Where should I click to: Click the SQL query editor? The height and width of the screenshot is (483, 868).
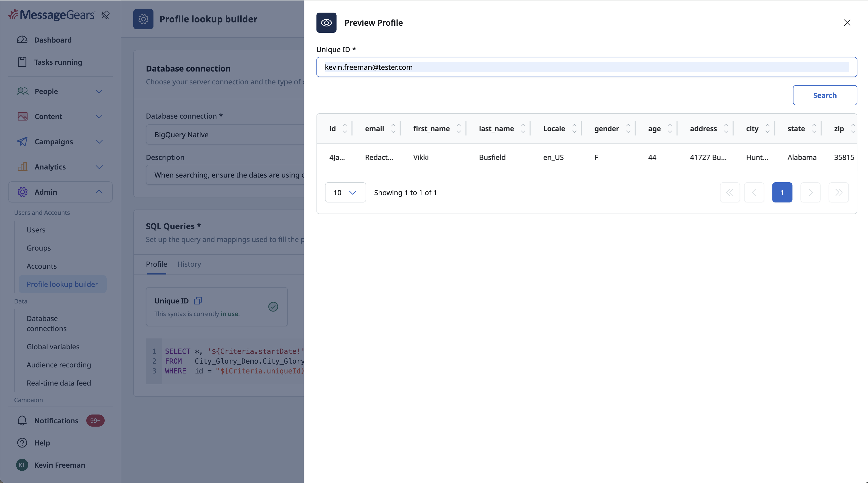tap(225, 361)
